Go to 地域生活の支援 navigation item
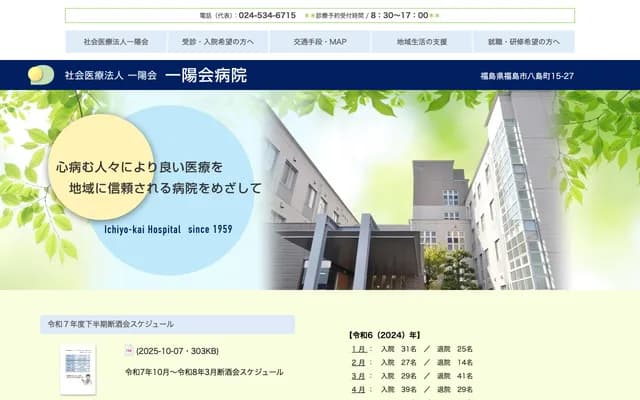 421,42
